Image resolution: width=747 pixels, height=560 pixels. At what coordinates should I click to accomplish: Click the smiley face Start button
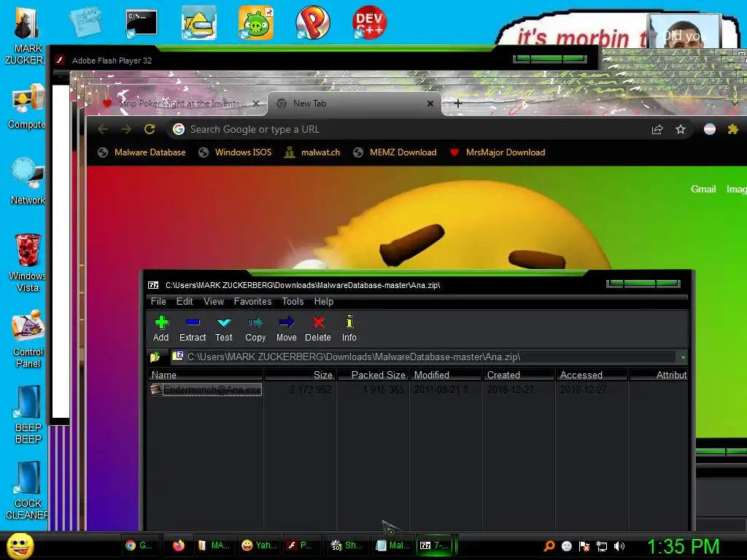(x=20, y=545)
